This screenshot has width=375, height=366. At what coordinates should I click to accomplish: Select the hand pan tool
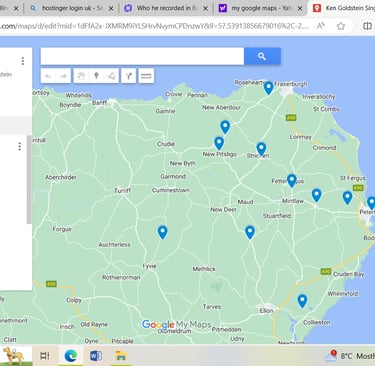pos(81,76)
